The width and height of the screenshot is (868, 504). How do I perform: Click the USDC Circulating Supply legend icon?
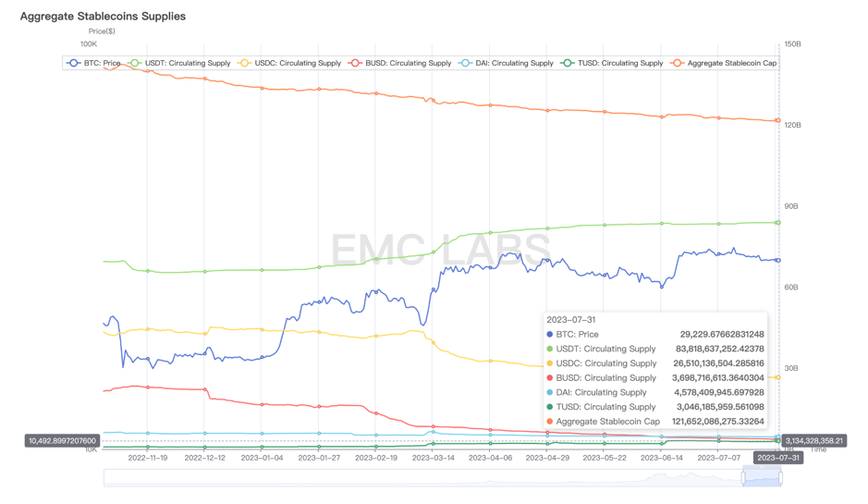coord(245,63)
